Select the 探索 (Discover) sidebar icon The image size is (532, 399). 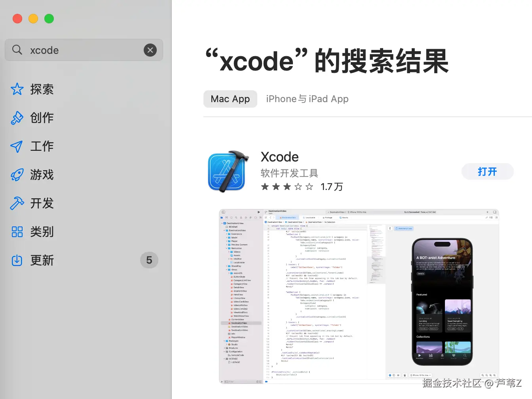tap(17, 89)
